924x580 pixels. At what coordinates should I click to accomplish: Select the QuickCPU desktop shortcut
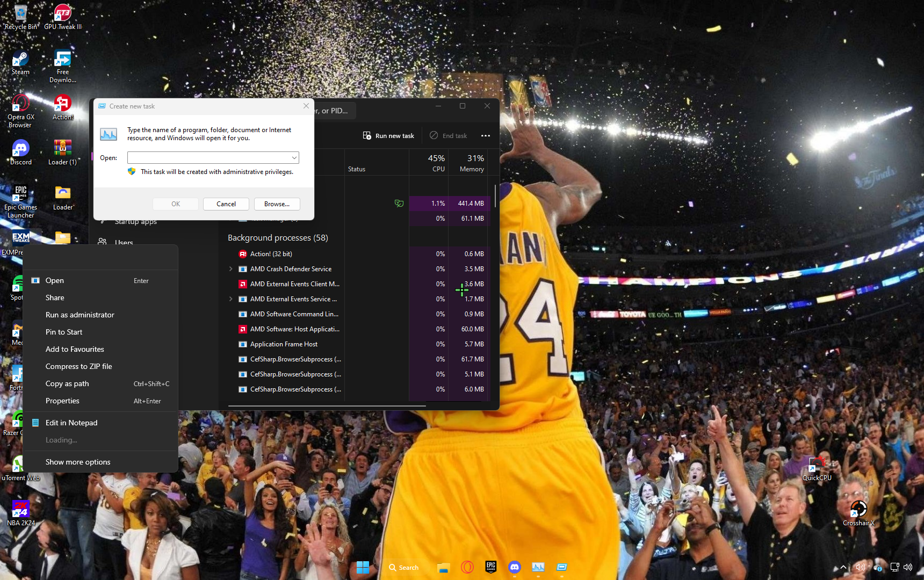pos(817,468)
